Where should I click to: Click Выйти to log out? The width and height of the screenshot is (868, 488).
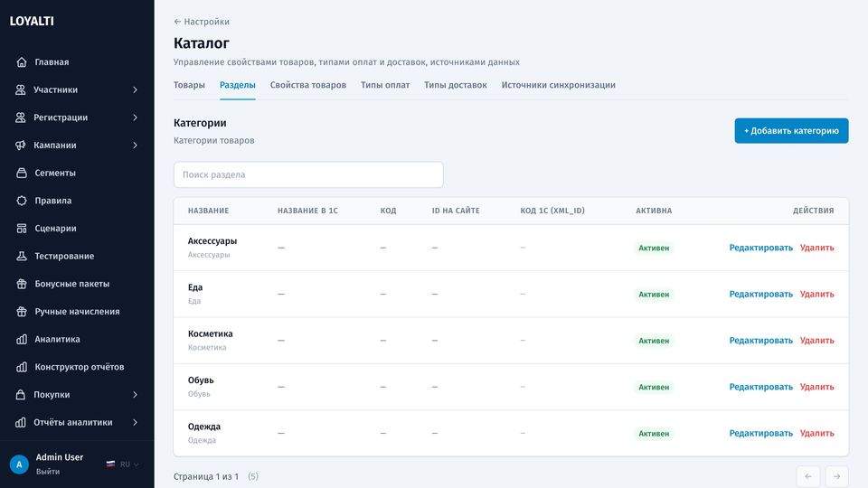[x=48, y=472]
